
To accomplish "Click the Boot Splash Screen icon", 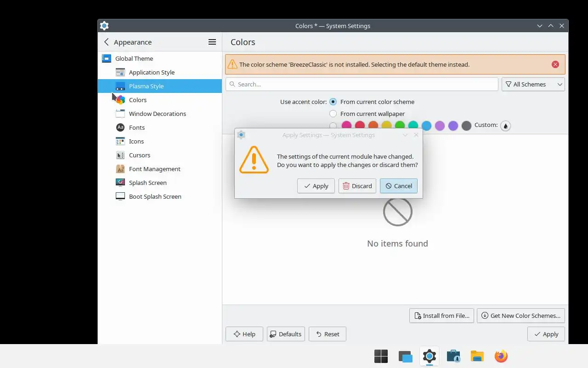I will coord(120,196).
